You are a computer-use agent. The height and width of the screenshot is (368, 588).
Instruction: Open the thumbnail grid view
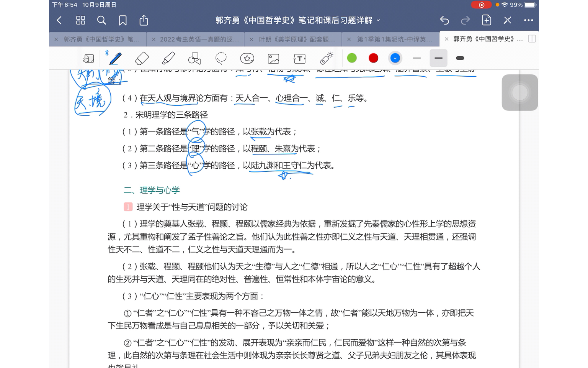[80, 20]
